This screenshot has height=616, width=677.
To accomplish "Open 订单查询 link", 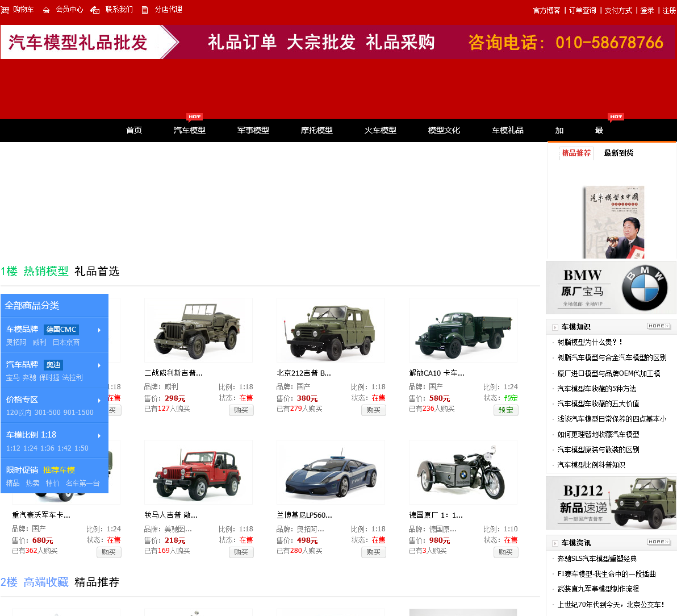I will coord(583,10).
